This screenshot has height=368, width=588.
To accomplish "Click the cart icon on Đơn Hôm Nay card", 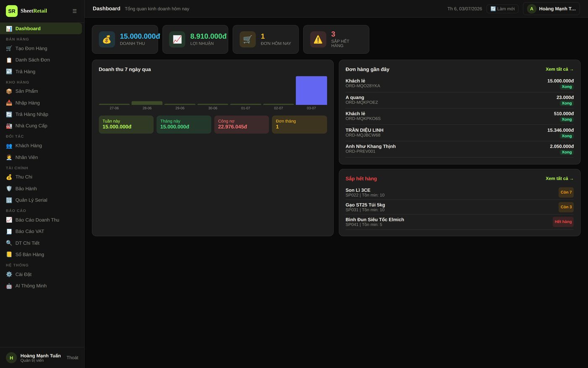I will [247, 39].
